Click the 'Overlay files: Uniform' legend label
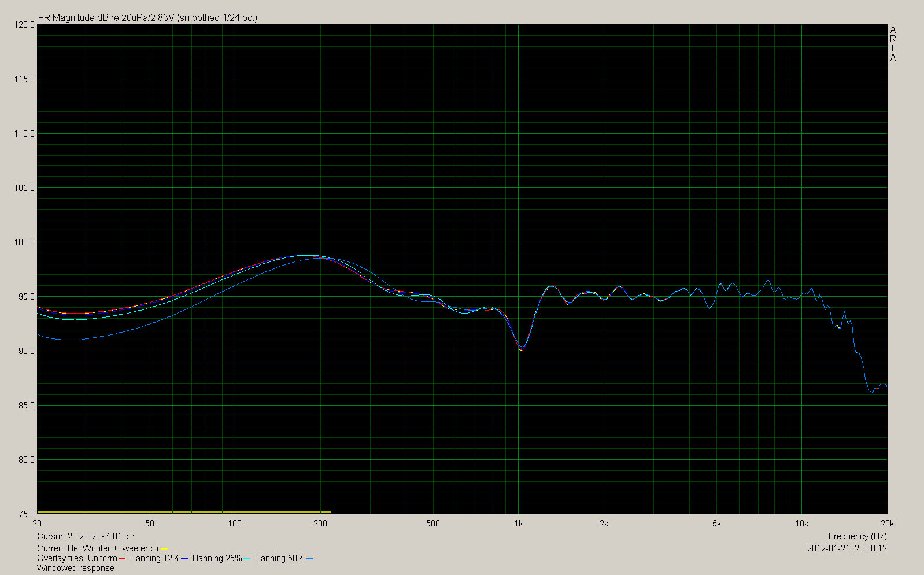Viewport: 924px width, 575px height. pyautogui.click(x=77, y=558)
